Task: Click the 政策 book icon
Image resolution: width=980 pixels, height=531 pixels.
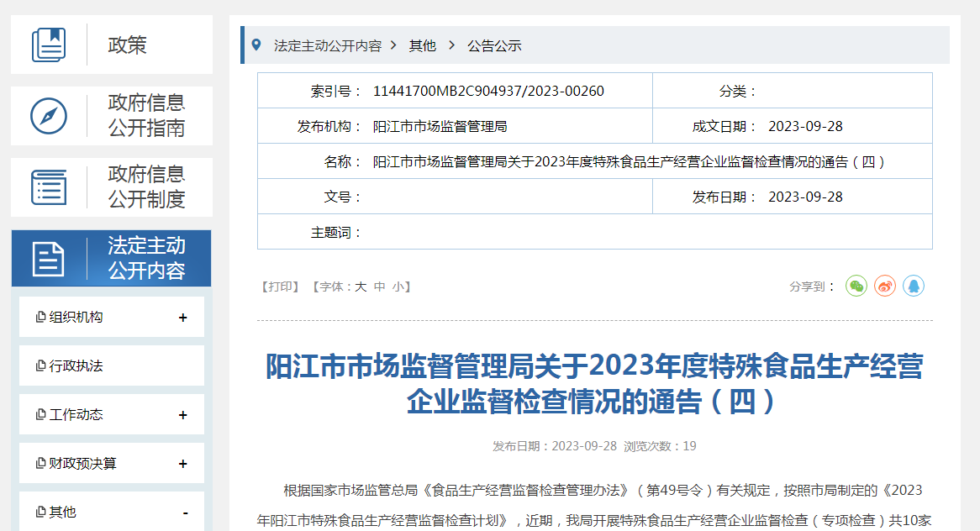Action: (49, 45)
